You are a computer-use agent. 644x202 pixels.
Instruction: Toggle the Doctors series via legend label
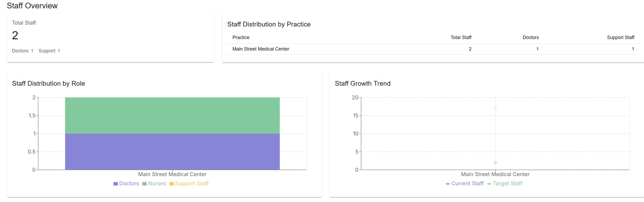tap(129, 183)
